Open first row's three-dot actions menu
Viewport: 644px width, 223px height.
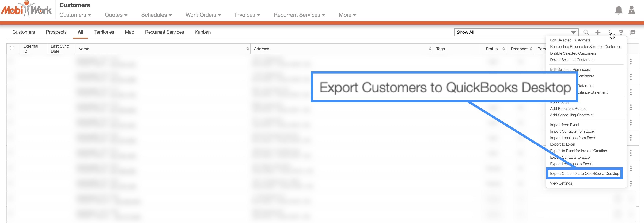[631, 62]
